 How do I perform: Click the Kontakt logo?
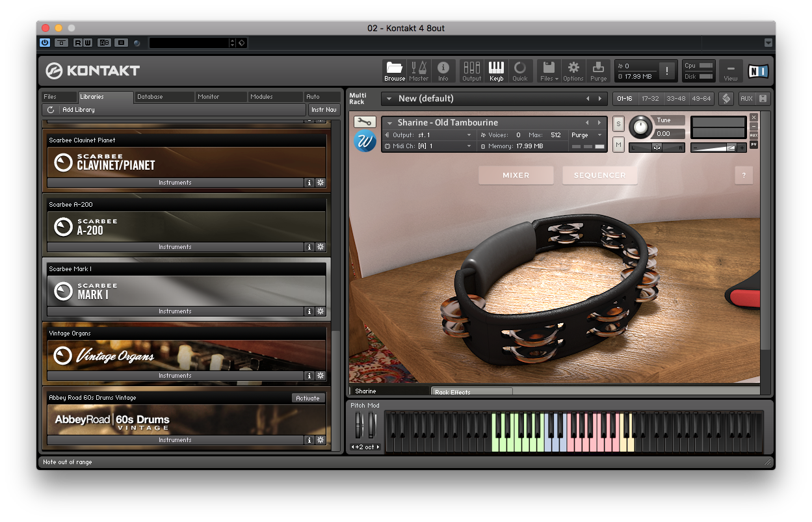[x=93, y=71]
